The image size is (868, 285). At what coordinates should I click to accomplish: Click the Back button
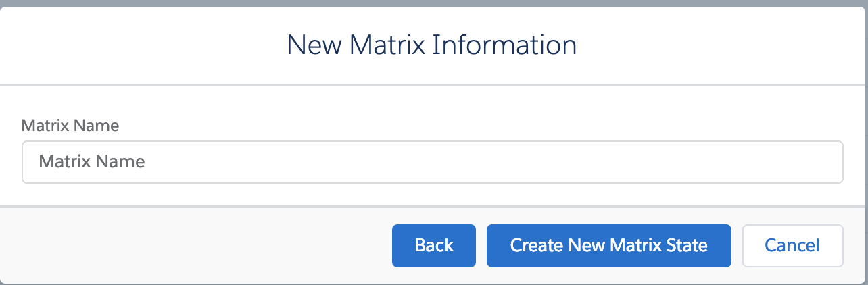(x=434, y=245)
